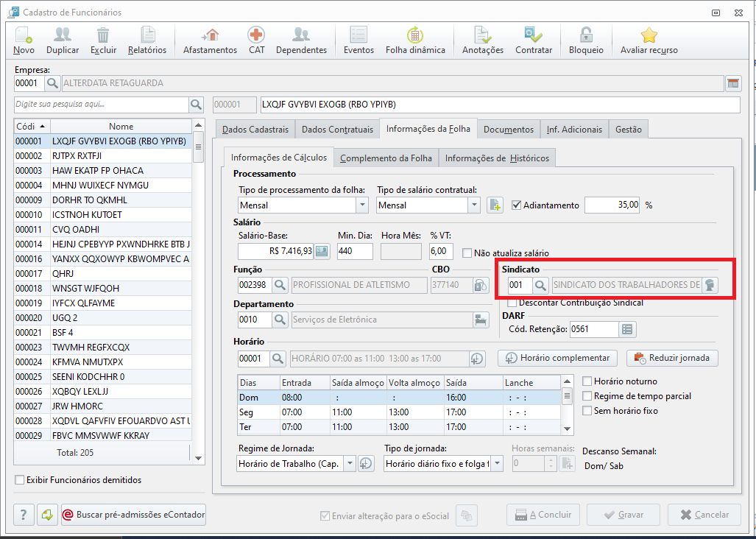The image size is (756, 539).
Task: Switch to the Dados Contratuais tab
Action: click(338, 129)
